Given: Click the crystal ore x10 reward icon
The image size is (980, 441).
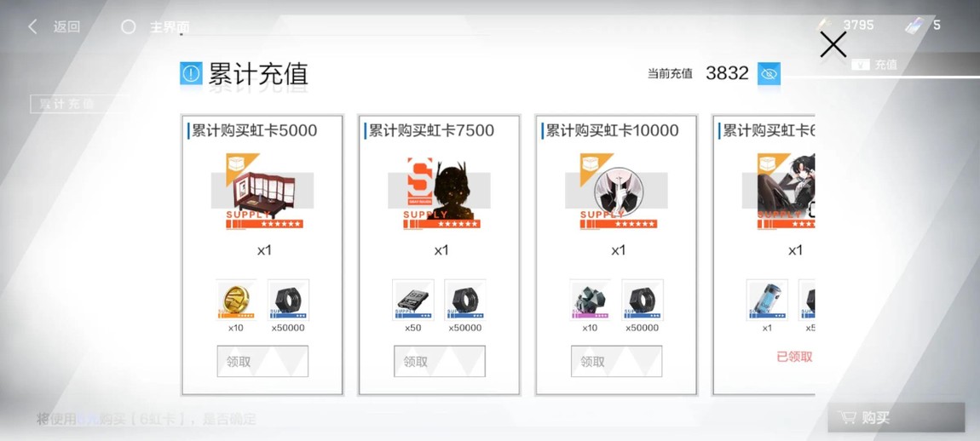Looking at the screenshot, I should pyautogui.click(x=590, y=300).
